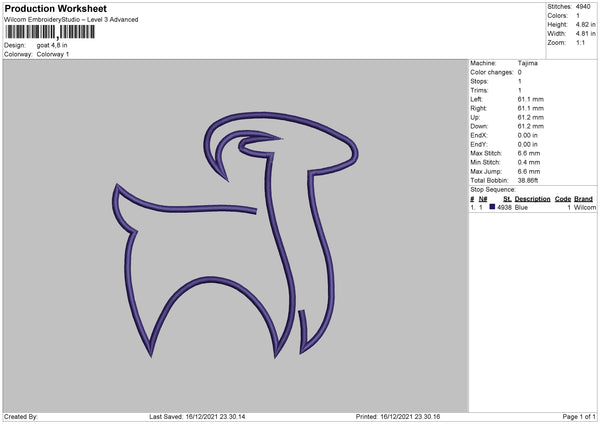Click the St. column header
Screen dimensions: 600x424
[x=507, y=199]
